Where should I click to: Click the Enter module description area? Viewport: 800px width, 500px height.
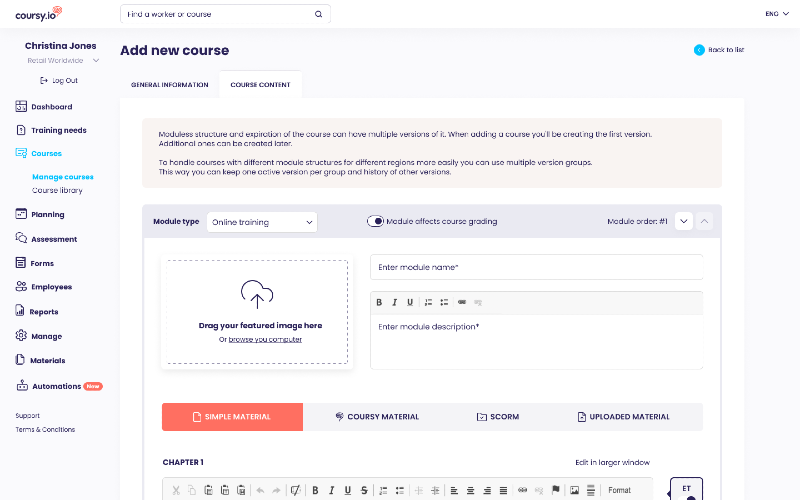tap(537, 341)
